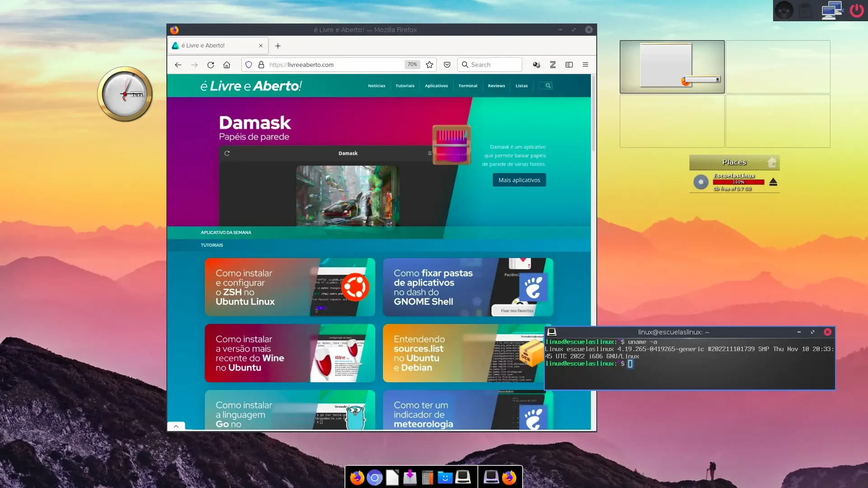Click the TUTORIAIS section label
This screenshot has height=488, width=868.
tap(212, 245)
